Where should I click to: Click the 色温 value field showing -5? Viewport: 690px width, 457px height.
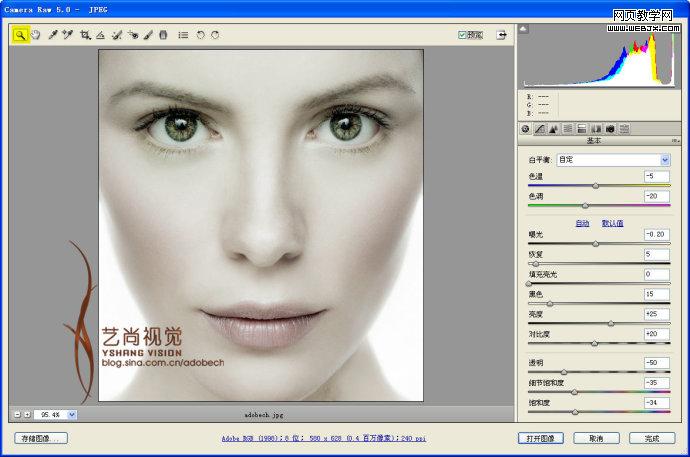pos(657,176)
